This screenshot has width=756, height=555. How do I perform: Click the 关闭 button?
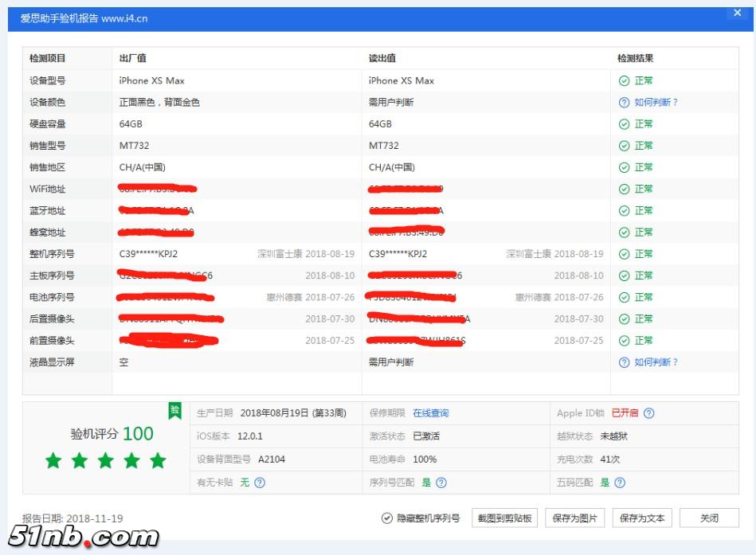coord(710,518)
